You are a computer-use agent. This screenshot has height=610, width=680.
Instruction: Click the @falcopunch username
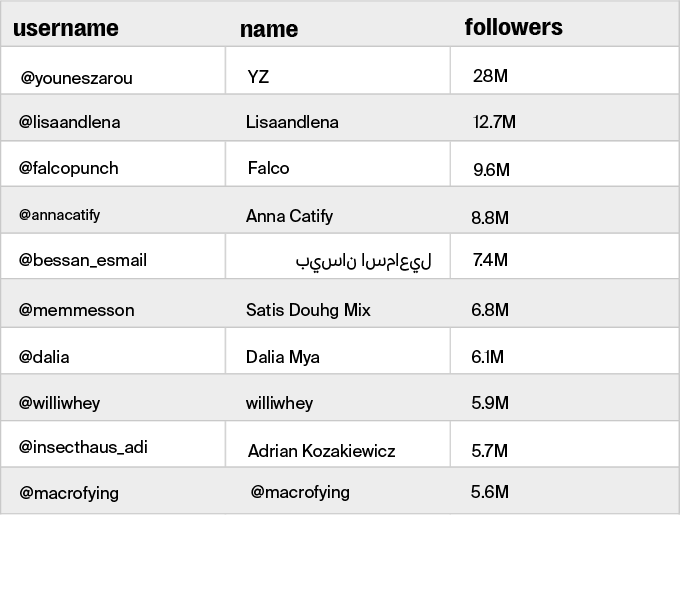pos(68,168)
